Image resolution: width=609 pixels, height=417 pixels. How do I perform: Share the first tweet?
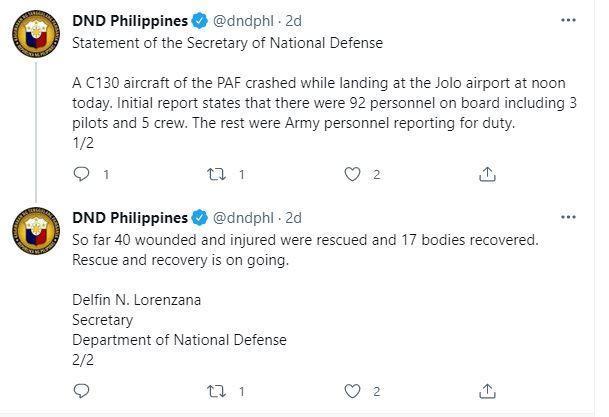487,174
